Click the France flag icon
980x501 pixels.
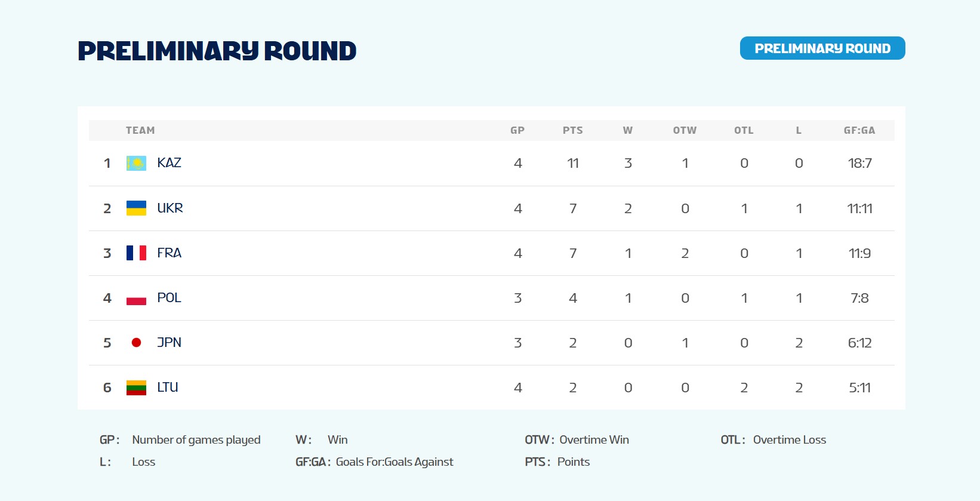click(136, 253)
